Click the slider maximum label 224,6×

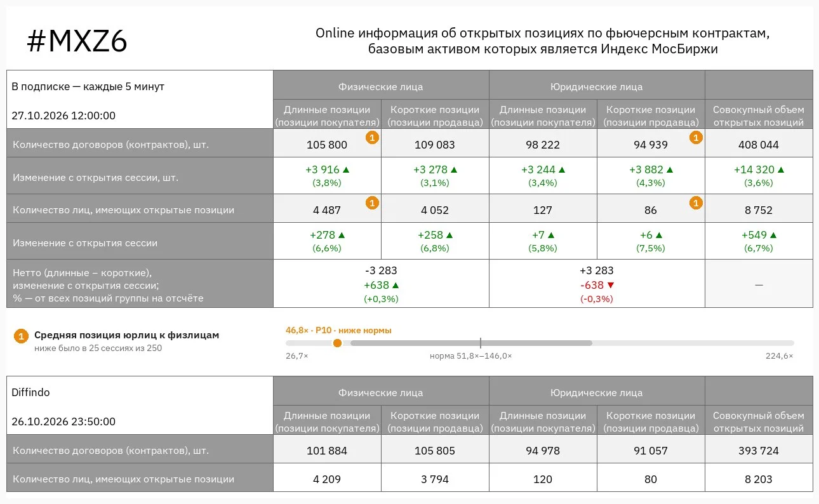[779, 356]
